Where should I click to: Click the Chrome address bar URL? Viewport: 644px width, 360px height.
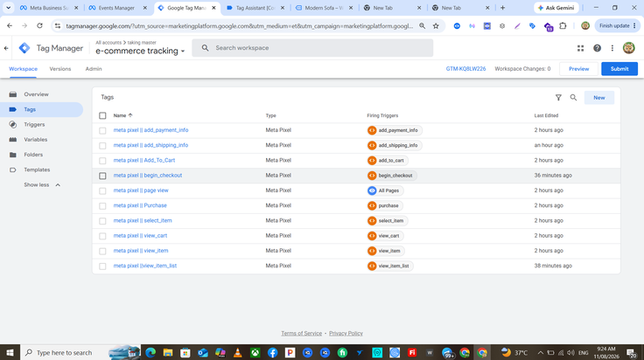(240, 26)
